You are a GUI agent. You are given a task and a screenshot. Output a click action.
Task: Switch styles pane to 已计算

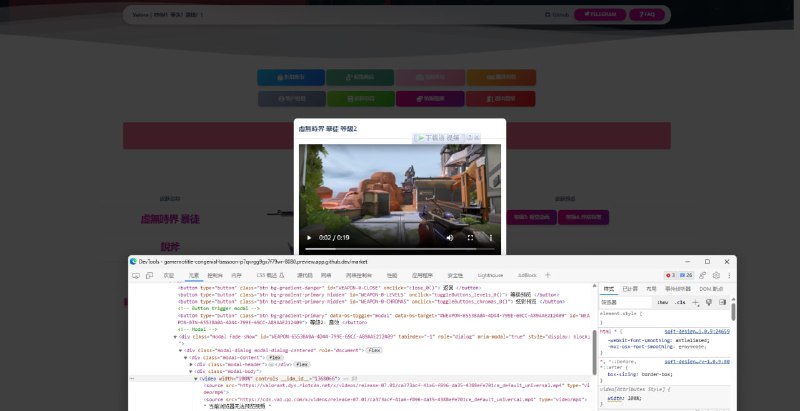coord(630,289)
